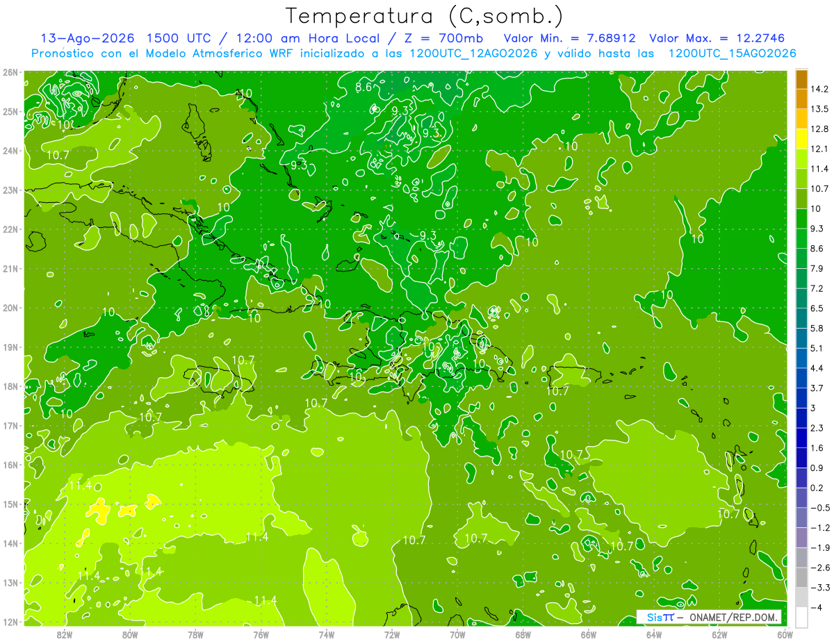This screenshot has height=644, width=834.
Task: Pick the white bottom color-scale segment below -4
Action: (x=801, y=617)
